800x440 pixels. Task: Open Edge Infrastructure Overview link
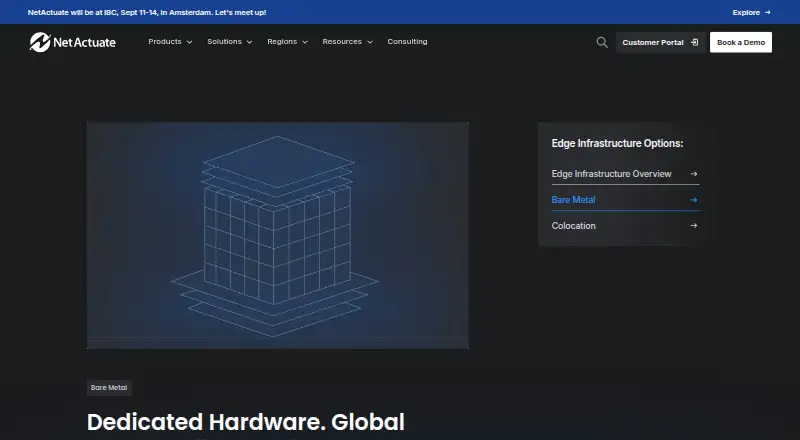point(625,174)
